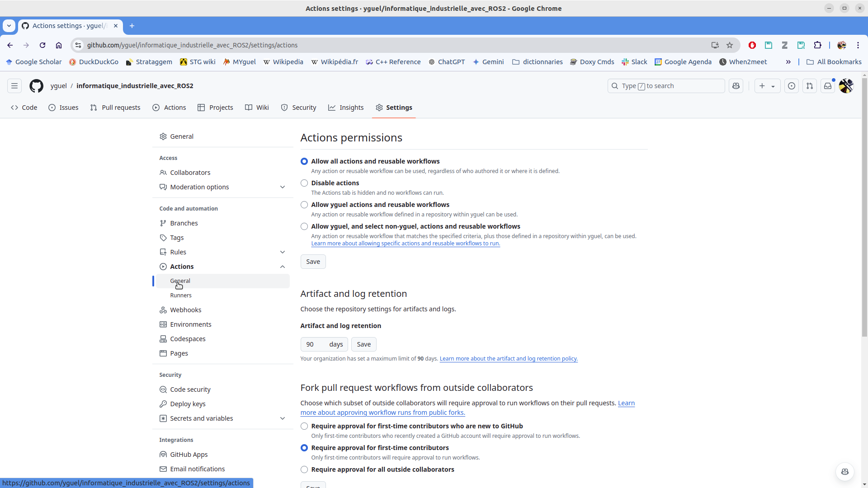The image size is (868, 488).
Task: Open the Insights tab
Action: (346, 107)
